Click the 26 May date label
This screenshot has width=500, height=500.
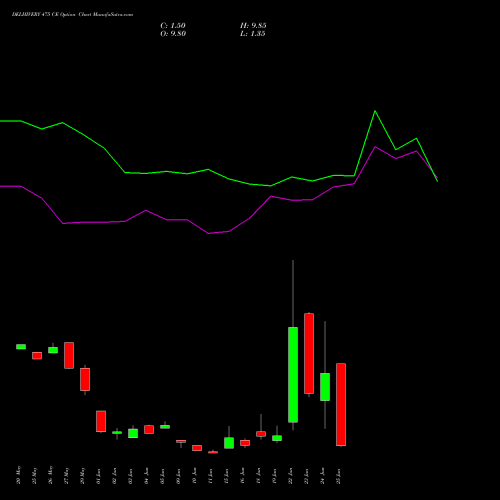coord(50,475)
